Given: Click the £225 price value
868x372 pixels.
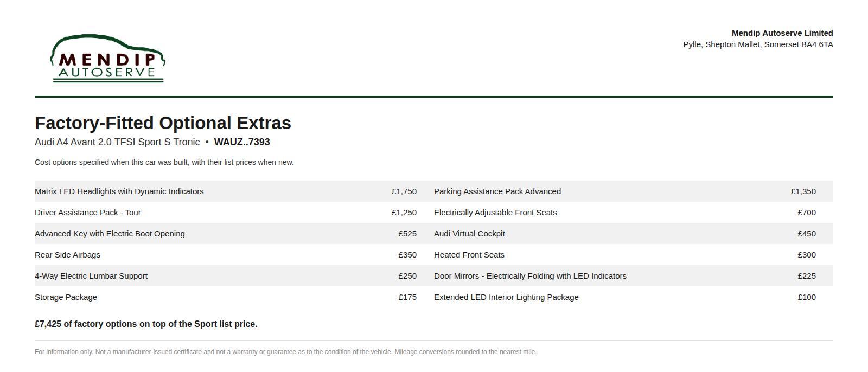Looking at the screenshot, I should pyautogui.click(x=807, y=276).
